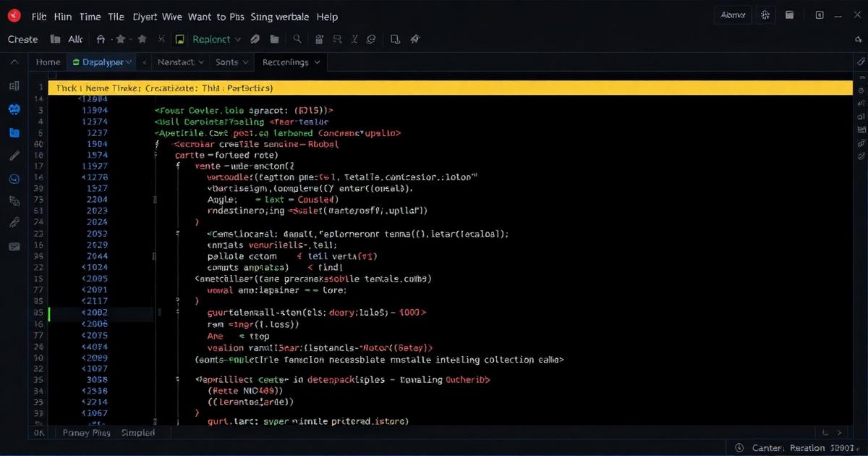The image size is (868, 456).
Task: Click the mail envelope sidebar icon
Action: (14, 247)
